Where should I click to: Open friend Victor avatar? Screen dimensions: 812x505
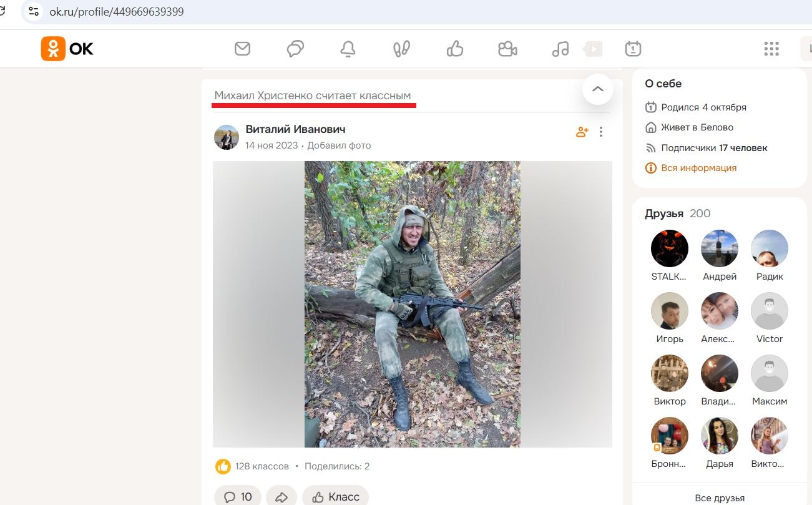tap(770, 311)
